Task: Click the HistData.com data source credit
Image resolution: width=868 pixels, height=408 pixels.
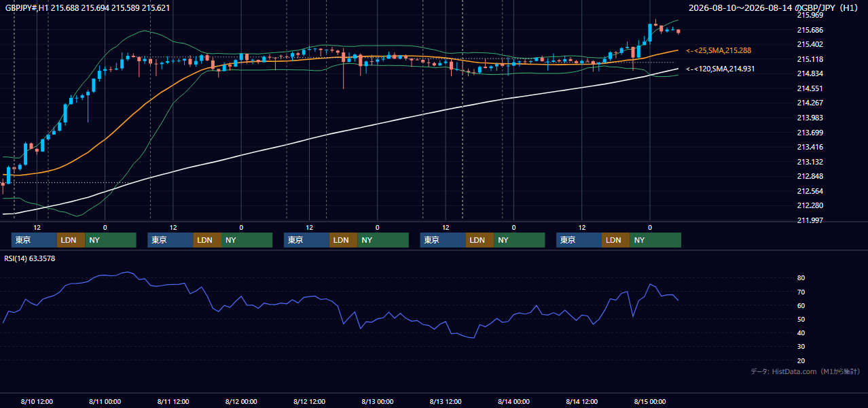Action: (806, 371)
